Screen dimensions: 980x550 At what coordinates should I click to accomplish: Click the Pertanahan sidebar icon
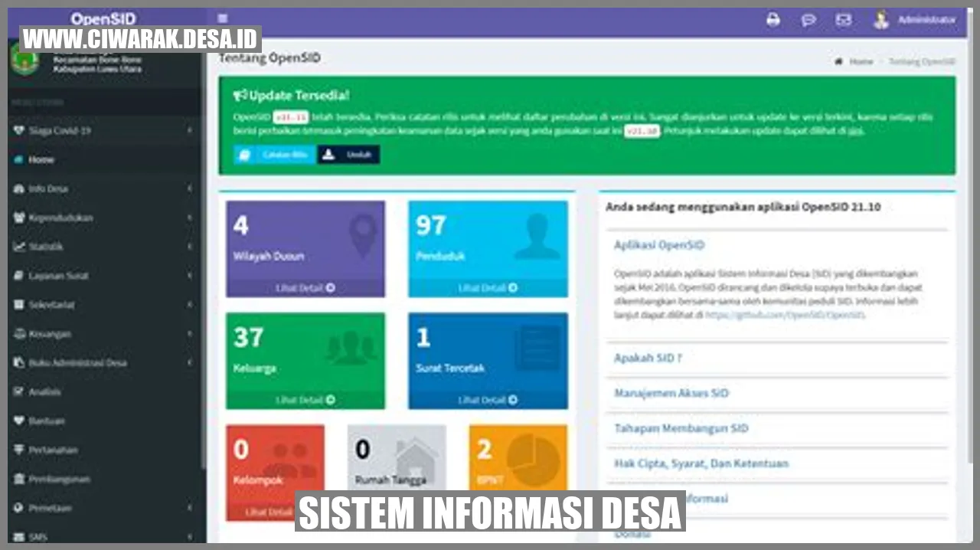coord(19,450)
